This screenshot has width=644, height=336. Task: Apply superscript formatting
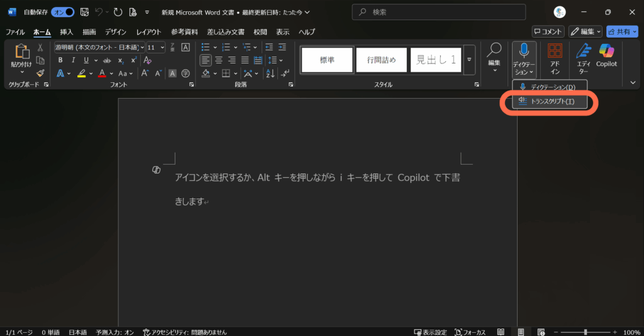point(133,60)
